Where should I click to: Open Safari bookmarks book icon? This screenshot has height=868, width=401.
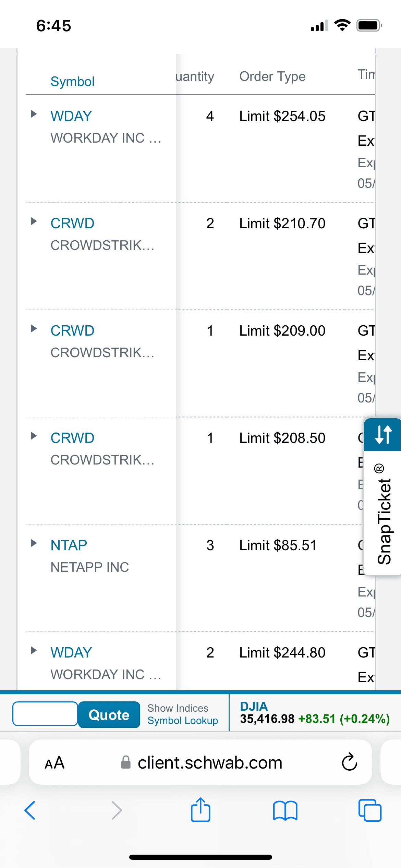[285, 810]
